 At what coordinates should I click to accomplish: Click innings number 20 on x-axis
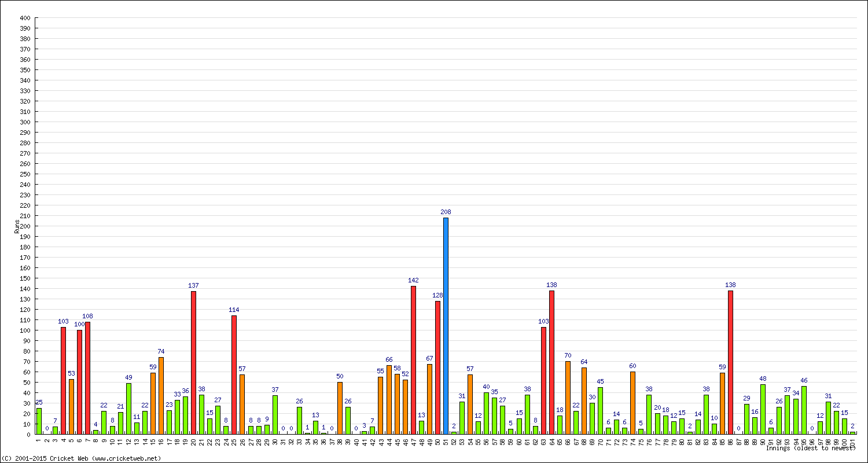point(193,441)
